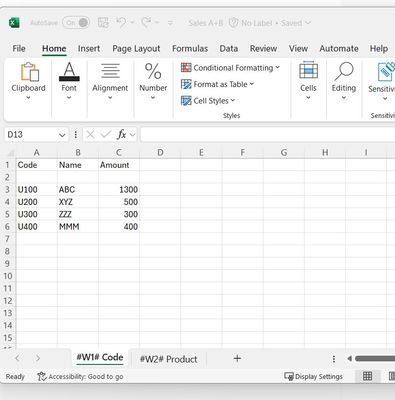This screenshot has width=395, height=400.
Task: Click the Excel app logo icon
Action: pyautogui.click(x=14, y=23)
